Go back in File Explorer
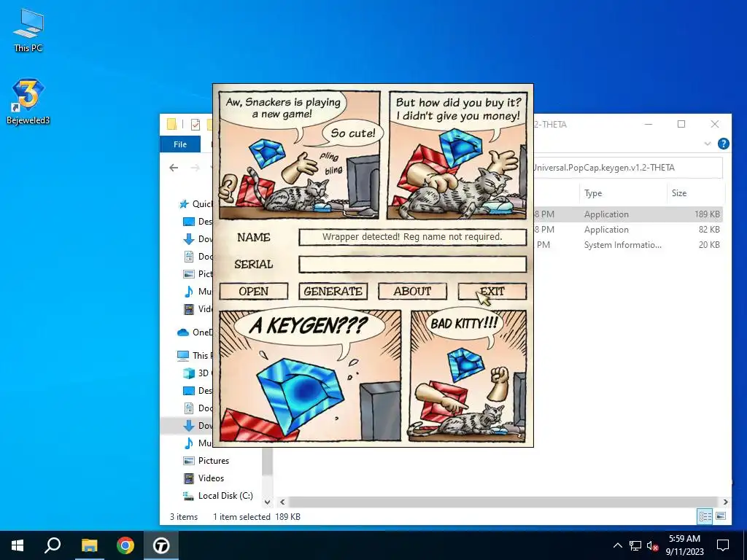 [x=174, y=168]
